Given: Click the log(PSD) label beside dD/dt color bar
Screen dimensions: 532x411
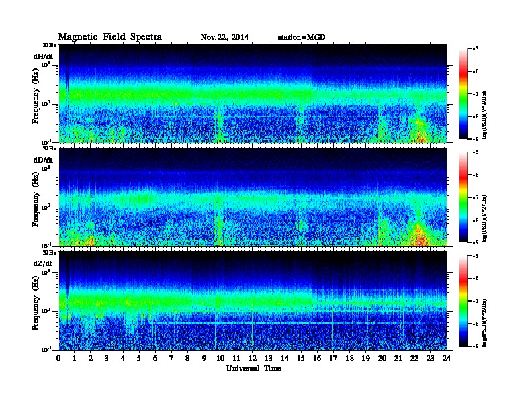Looking at the screenshot, I should [484, 218].
